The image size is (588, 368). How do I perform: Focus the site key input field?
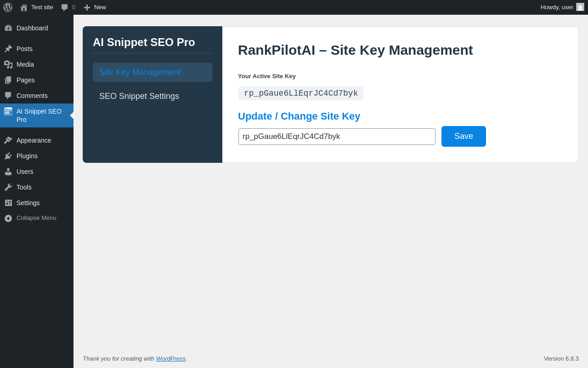(x=337, y=137)
